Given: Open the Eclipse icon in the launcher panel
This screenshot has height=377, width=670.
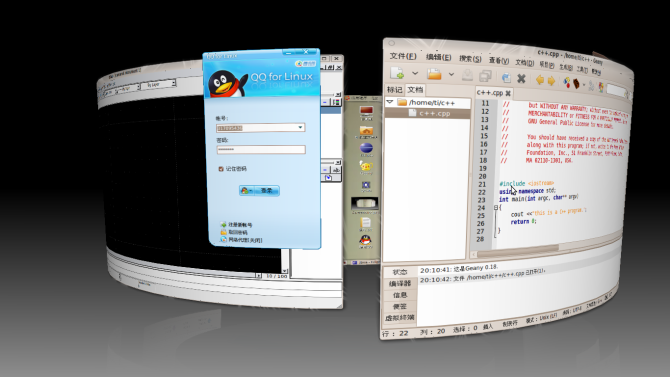Looking at the screenshot, I should click(x=366, y=148).
